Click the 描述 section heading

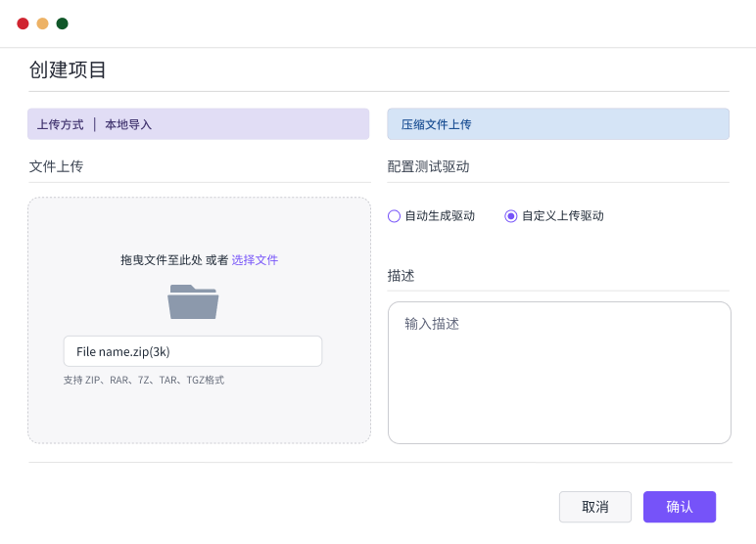pos(401,276)
